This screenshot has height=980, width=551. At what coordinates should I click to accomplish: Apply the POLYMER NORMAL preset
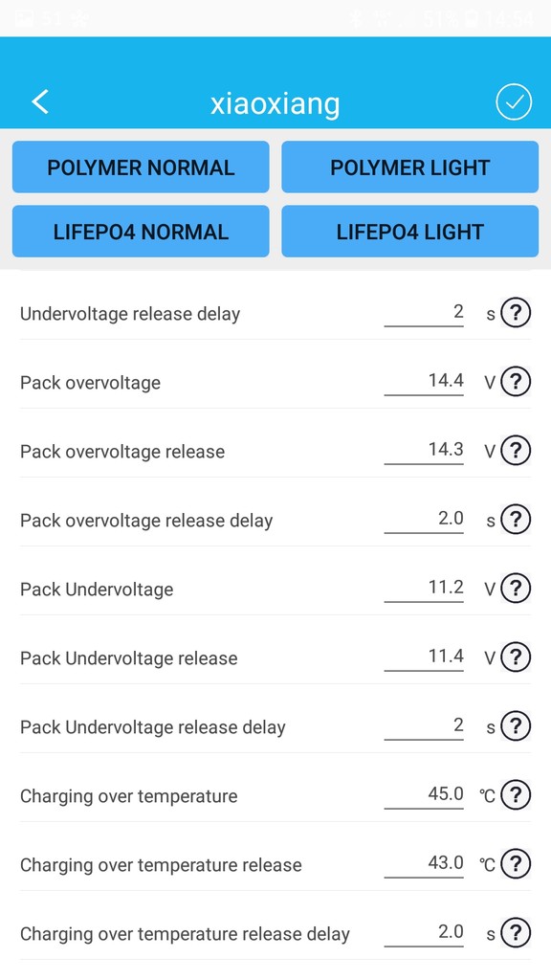point(141,167)
